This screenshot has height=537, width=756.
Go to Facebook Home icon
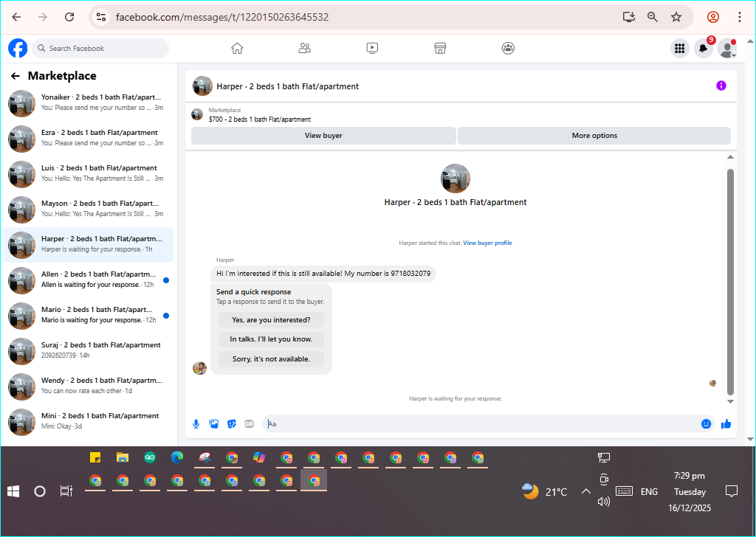[x=237, y=48]
